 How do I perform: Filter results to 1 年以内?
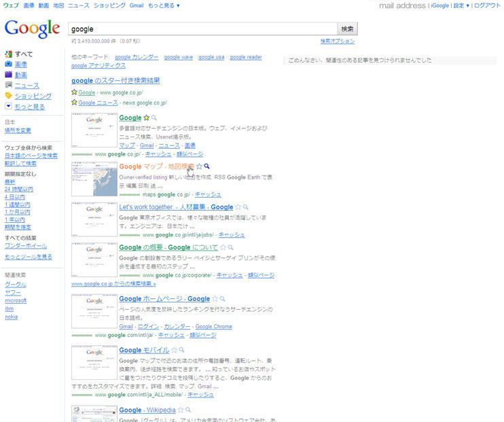tap(15, 219)
